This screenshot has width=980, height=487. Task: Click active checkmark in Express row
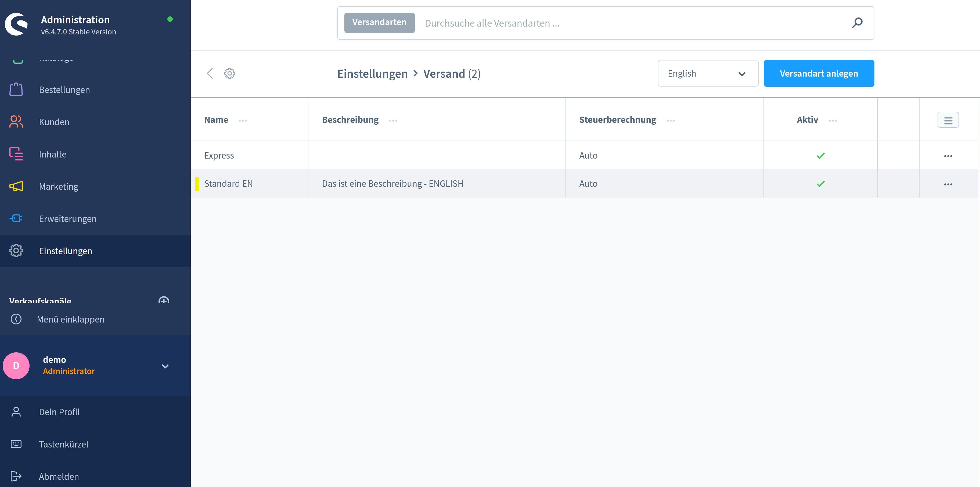point(821,156)
